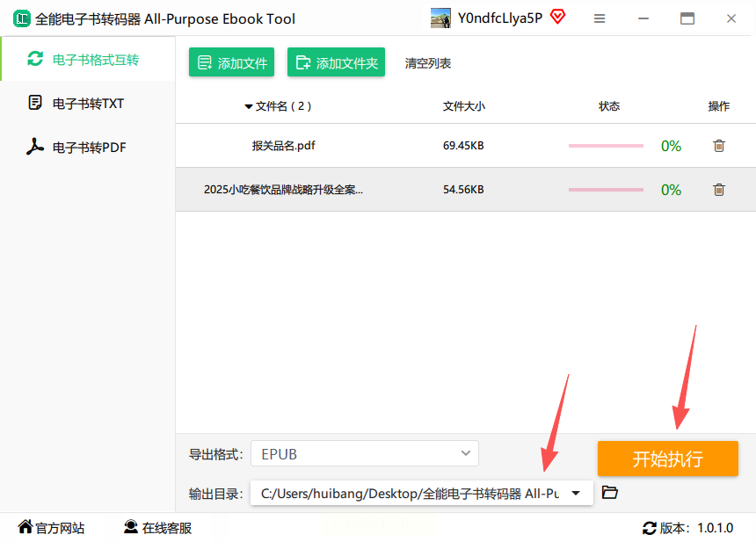
Task: Minimize the window
Action: pos(643,18)
